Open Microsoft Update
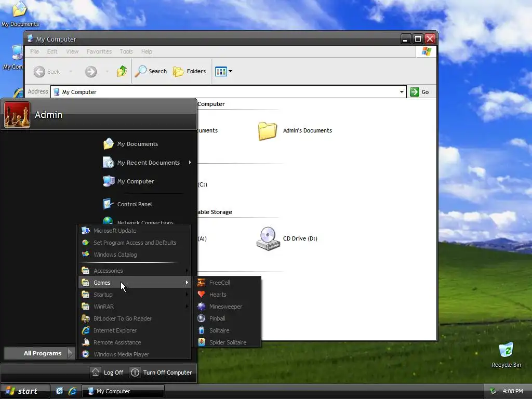 (x=135, y=231)
